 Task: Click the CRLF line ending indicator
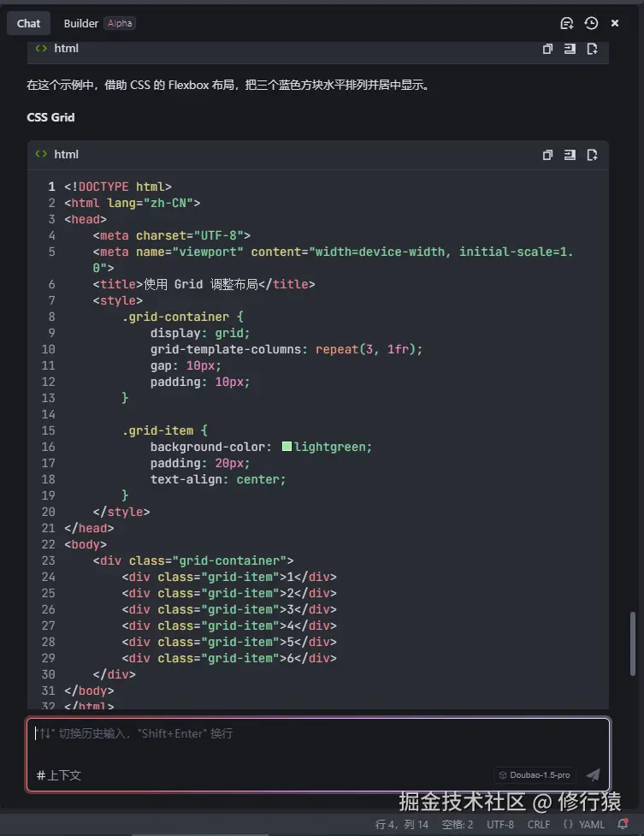[539, 825]
